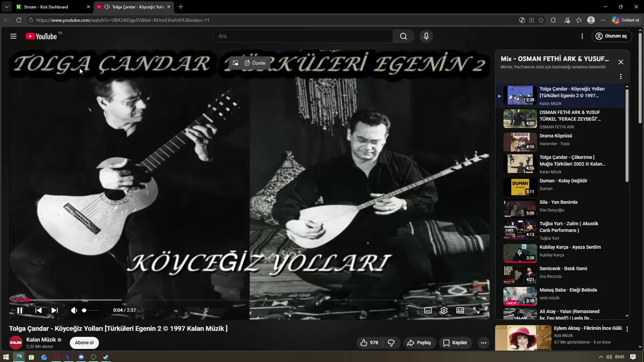Like the video with thumbs up
644x362 pixels.
[x=369, y=343]
